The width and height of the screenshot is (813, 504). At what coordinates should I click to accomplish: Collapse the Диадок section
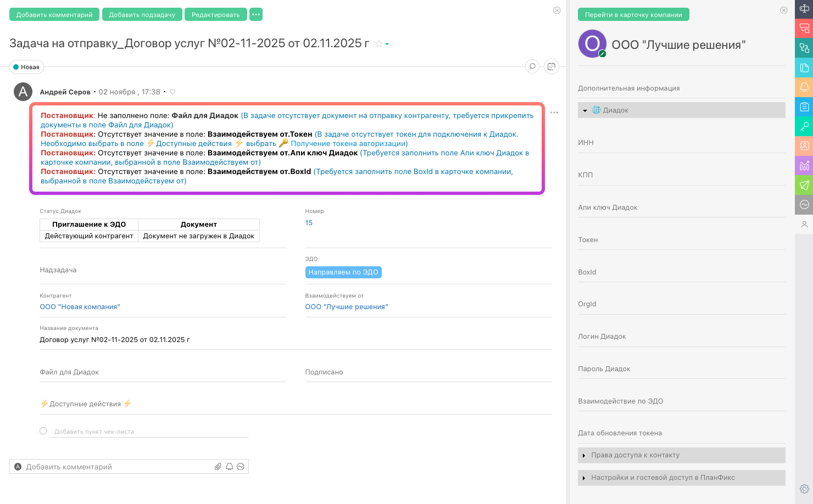pos(585,110)
